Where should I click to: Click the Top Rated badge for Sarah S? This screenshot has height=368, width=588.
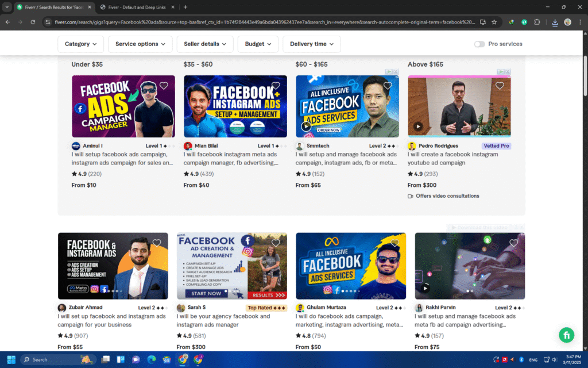(266, 308)
